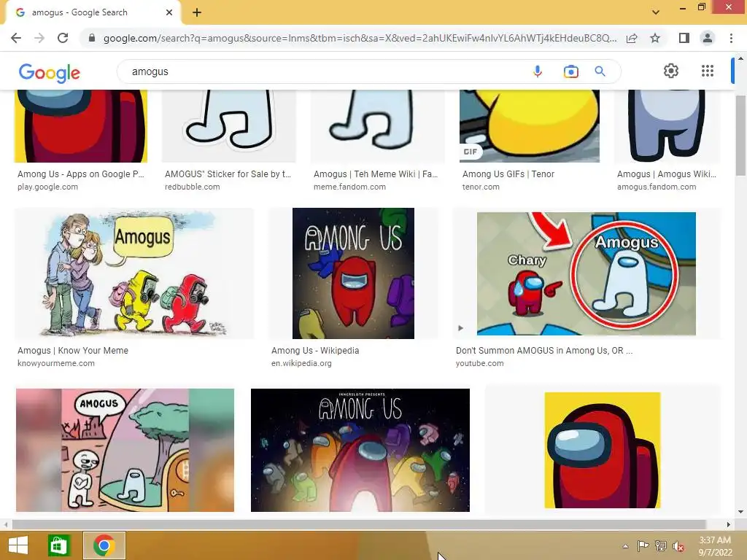This screenshot has width=747, height=560.
Task: Open "Amogus | Know Your Meme" link
Action: 73,351
